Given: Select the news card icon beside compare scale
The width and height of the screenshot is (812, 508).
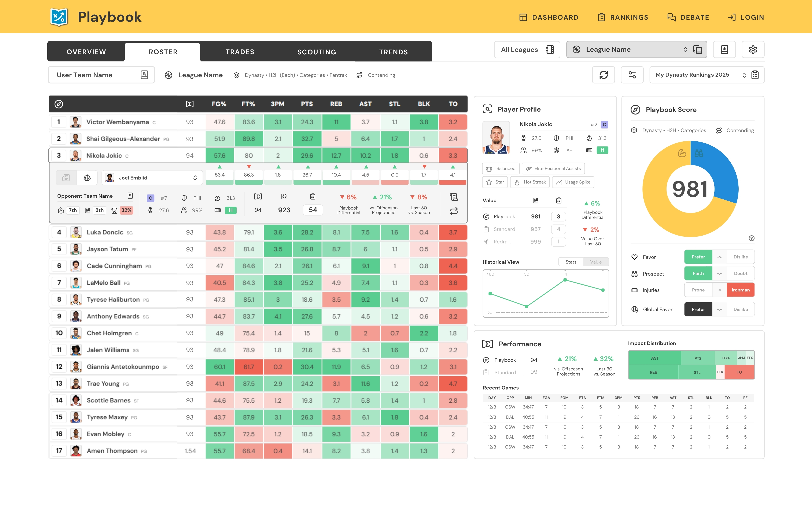Looking at the screenshot, I should tap(66, 178).
